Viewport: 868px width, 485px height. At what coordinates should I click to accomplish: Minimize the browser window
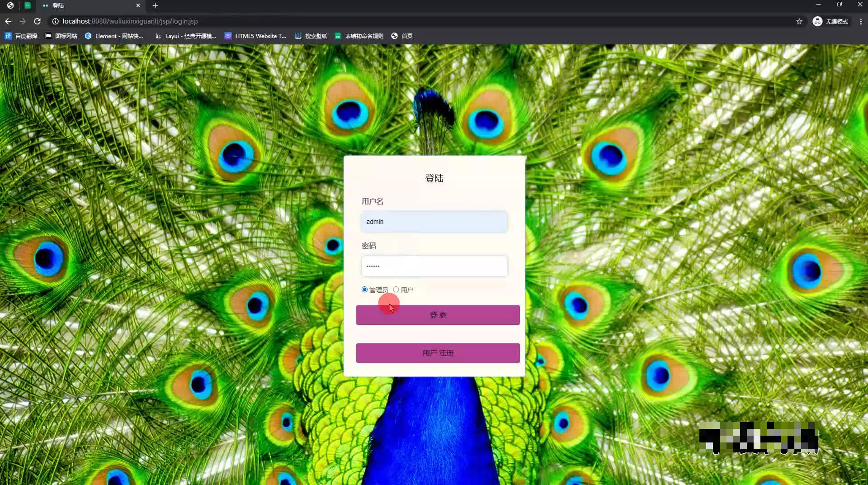[818, 5]
